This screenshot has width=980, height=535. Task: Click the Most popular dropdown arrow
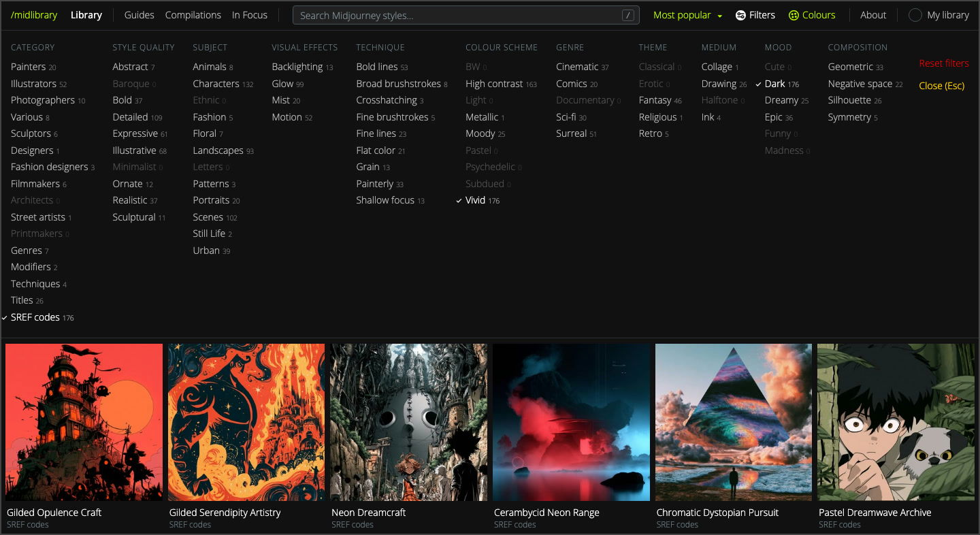coord(719,16)
